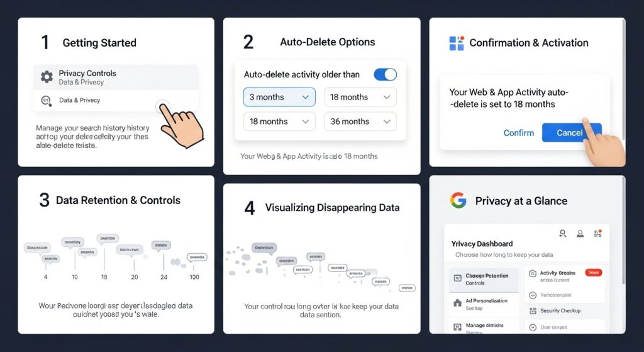Image resolution: width=644 pixels, height=352 pixels.
Task: Click the blue squares icon beside Confirmation & Activation
Action: pyautogui.click(x=457, y=43)
